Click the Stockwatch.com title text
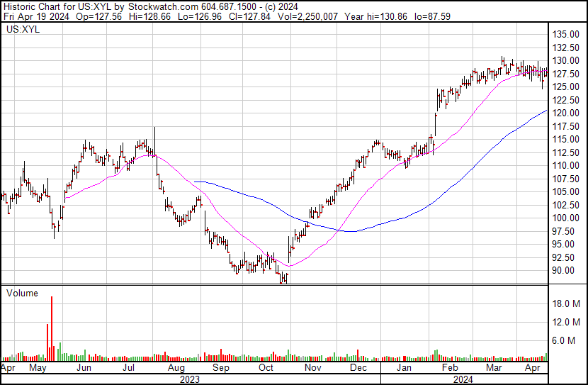 163,6
